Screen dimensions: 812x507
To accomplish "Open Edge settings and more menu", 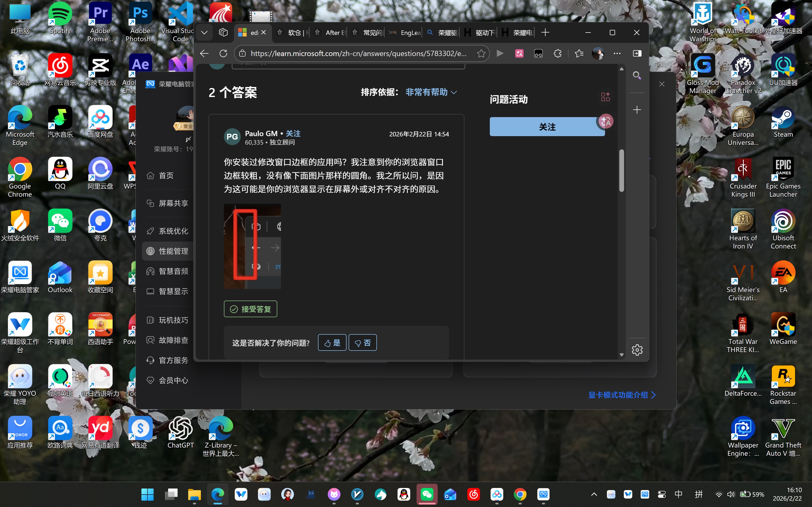I will 617,53.
